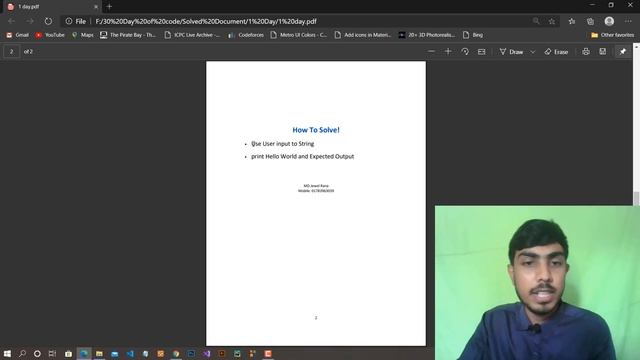The width and height of the screenshot is (640, 360).
Task: Open the browser profile avatar
Action: [x=609, y=21]
